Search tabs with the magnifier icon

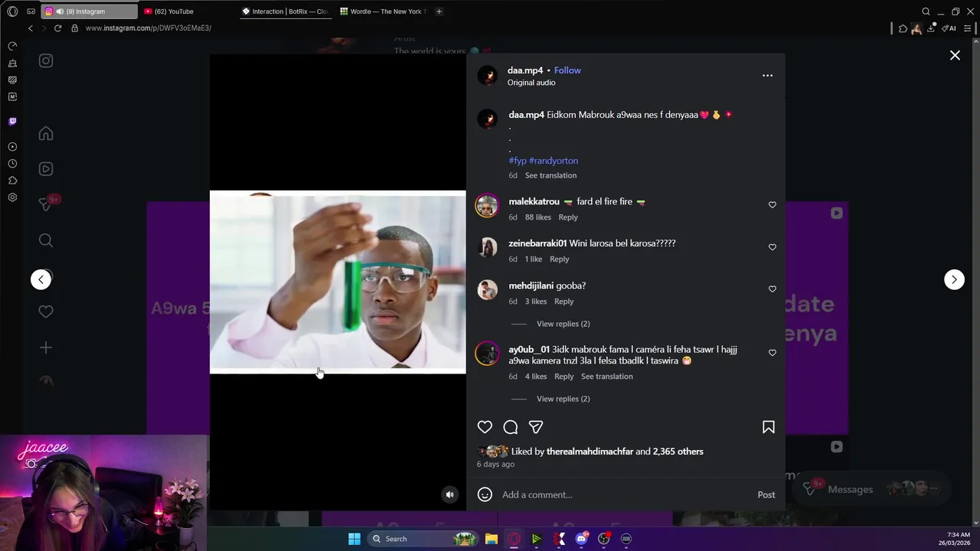[x=926, y=11]
